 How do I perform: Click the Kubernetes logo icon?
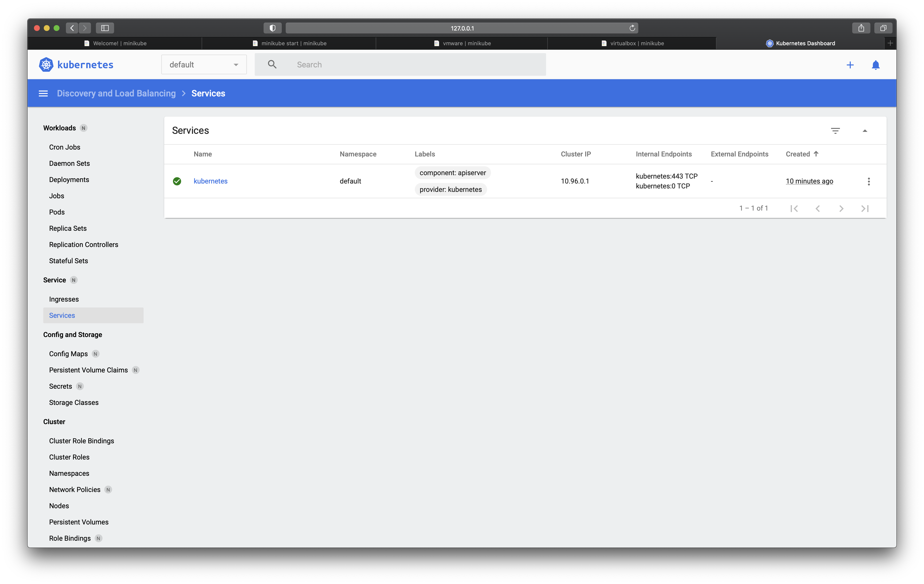pos(46,64)
